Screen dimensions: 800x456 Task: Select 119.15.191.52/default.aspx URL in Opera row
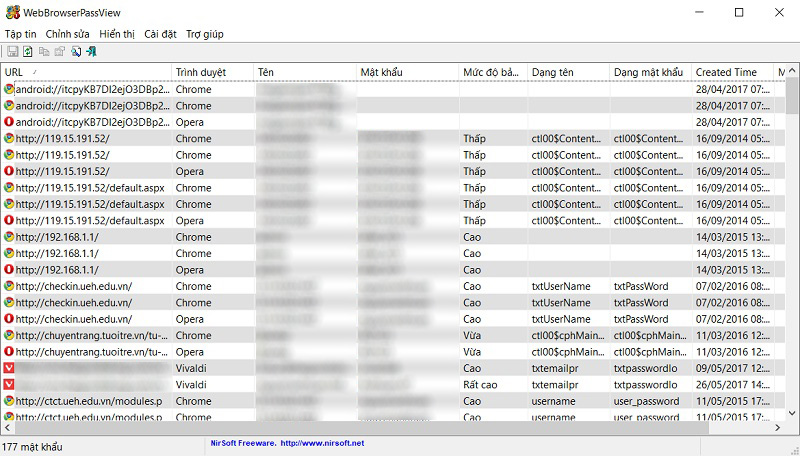pyautogui.click(x=90, y=220)
